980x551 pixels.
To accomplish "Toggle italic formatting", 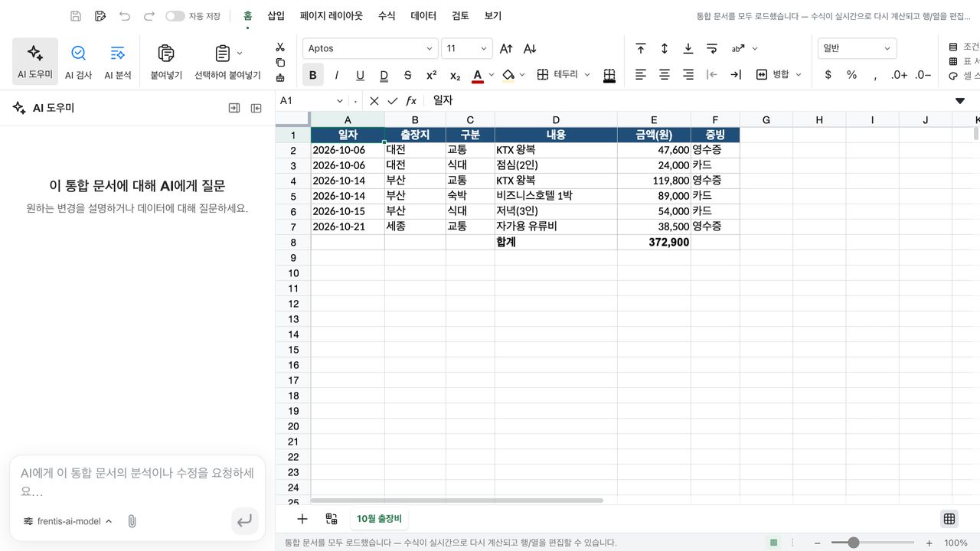I will pos(336,75).
